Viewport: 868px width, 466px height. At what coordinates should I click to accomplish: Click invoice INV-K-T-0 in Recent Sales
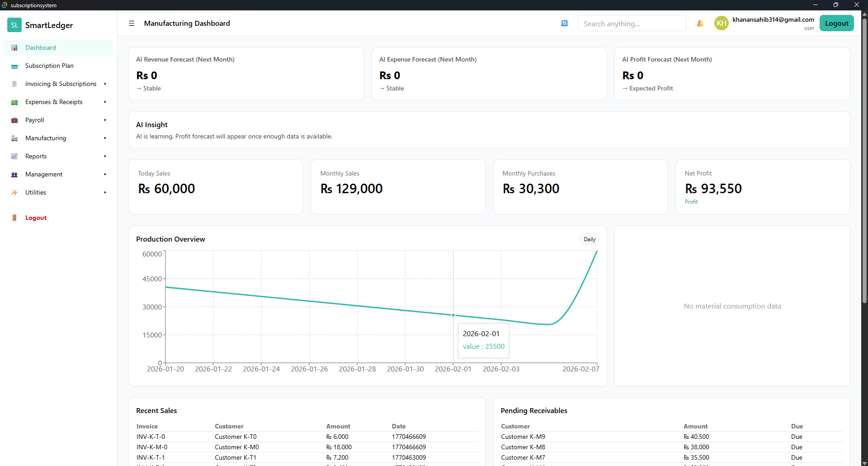[151, 437]
